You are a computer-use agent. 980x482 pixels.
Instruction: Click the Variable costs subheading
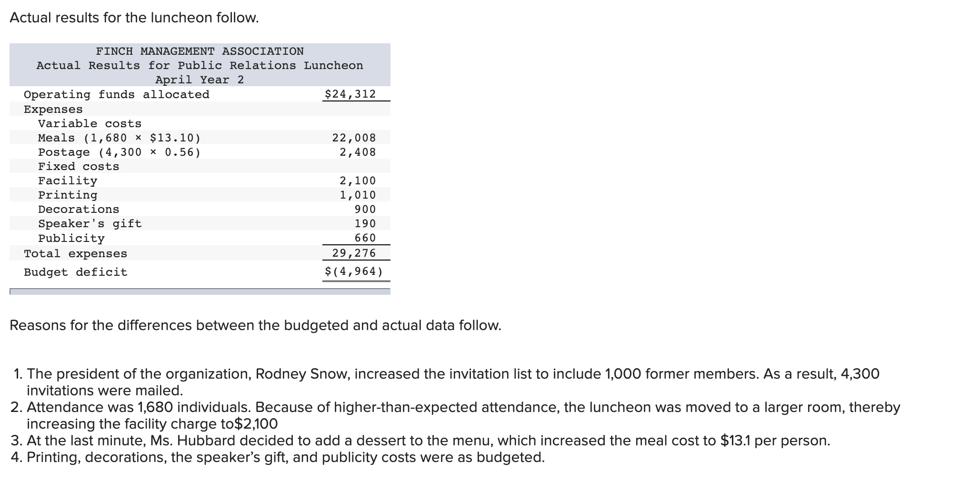(90, 124)
